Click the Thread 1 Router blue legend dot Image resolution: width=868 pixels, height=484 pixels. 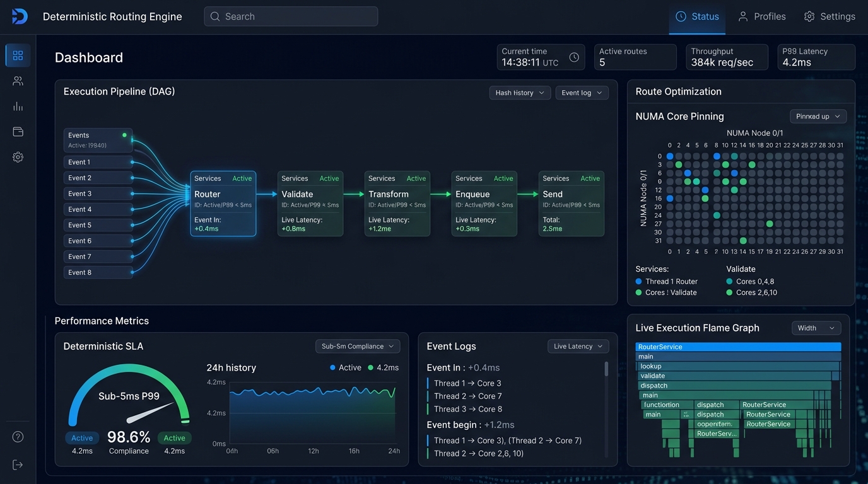click(639, 282)
